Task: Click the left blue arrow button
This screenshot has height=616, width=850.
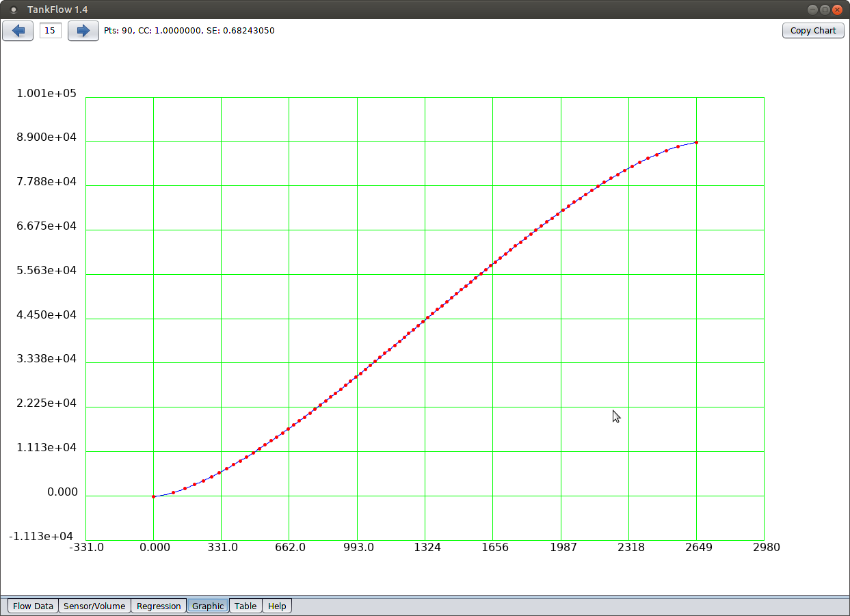Action: tap(18, 31)
